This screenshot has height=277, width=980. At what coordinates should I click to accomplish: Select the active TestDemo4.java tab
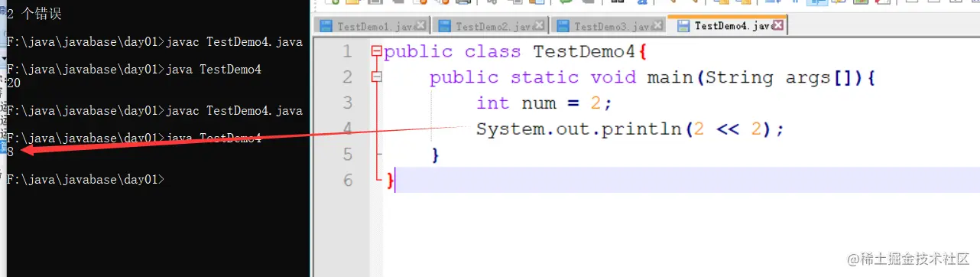click(x=727, y=25)
